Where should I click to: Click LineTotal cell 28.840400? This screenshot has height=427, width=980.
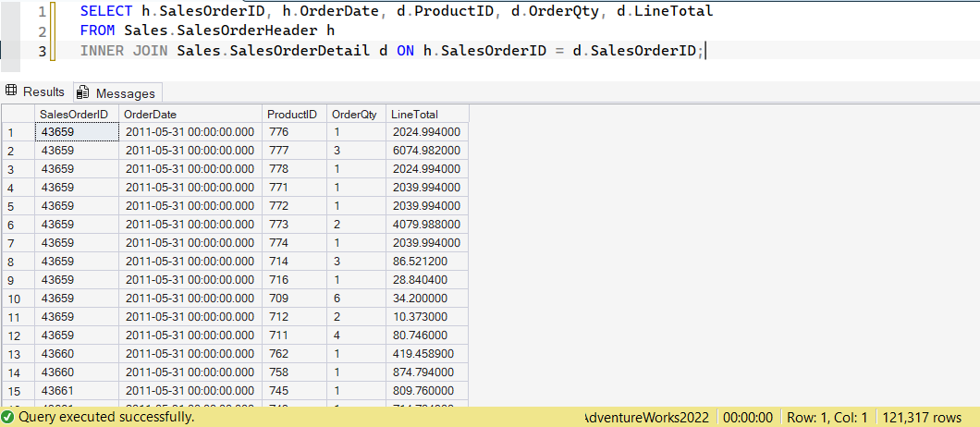[x=427, y=279]
